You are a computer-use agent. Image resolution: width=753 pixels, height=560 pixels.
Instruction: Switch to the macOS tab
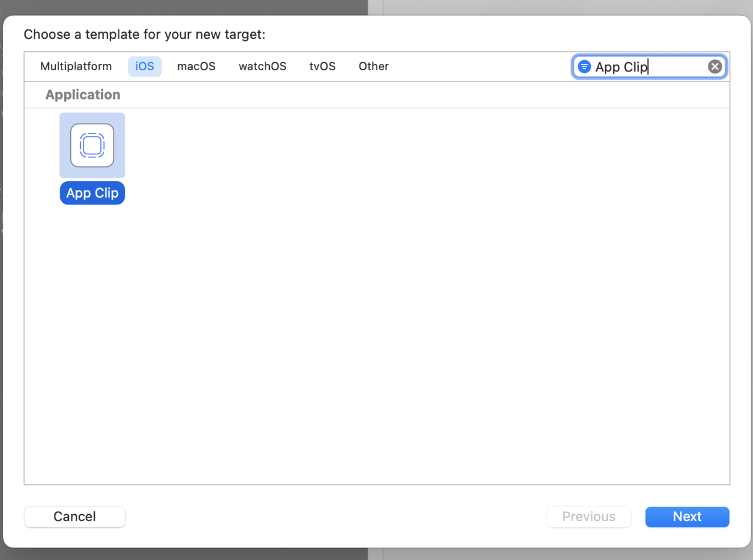point(196,66)
